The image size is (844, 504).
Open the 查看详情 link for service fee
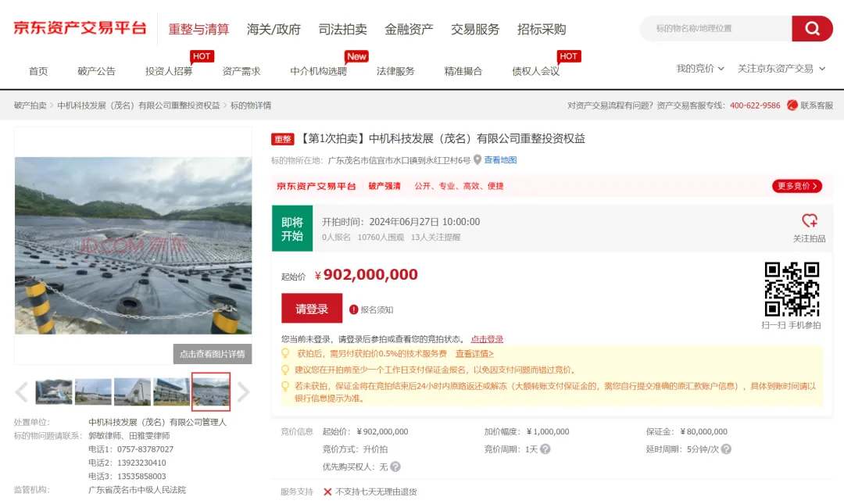click(x=474, y=354)
